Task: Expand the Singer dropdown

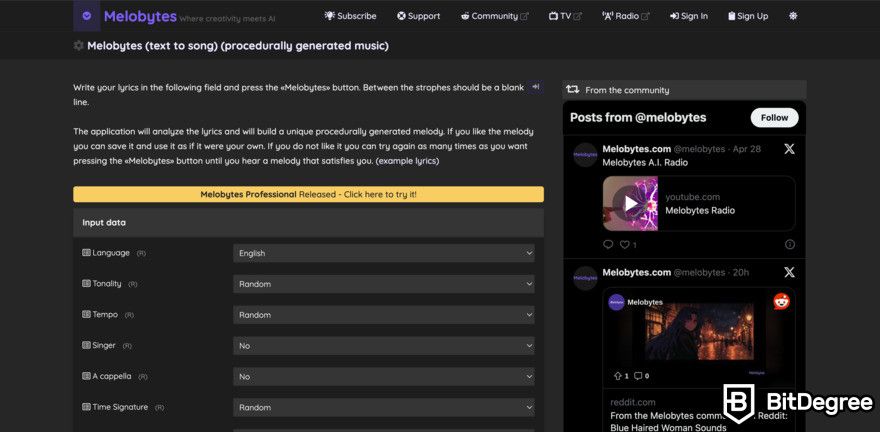Action: (x=384, y=346)
